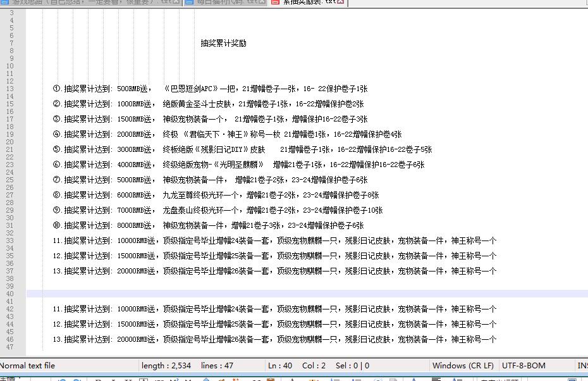This screenshot has height=381, width=588.
Task: Click the red unsaved icon on 累抽奖励表 tab
Action: point(275,3)
